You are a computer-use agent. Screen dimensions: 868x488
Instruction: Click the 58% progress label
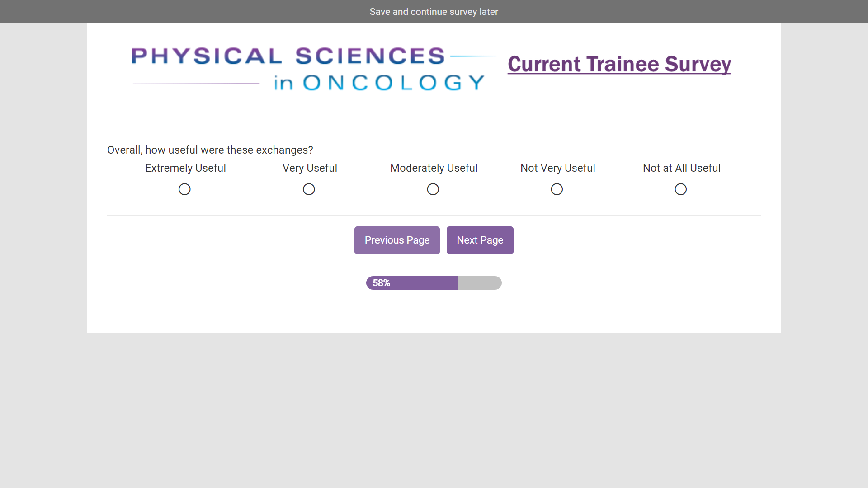[x=381, y=283]
